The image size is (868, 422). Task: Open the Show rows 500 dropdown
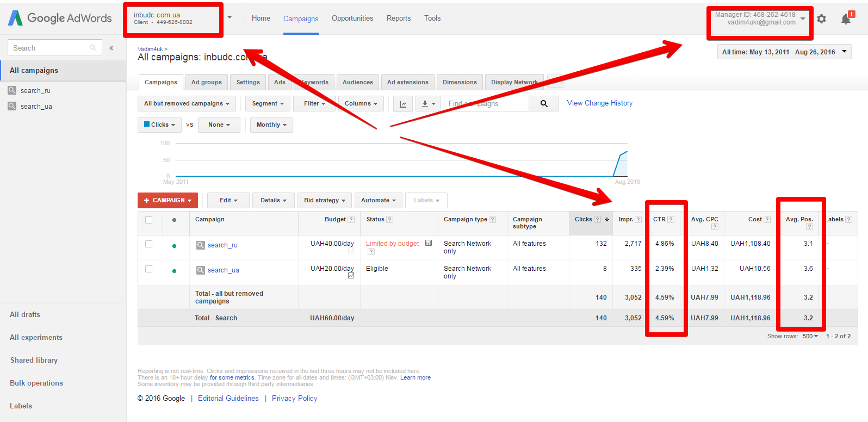pos(810,336)
